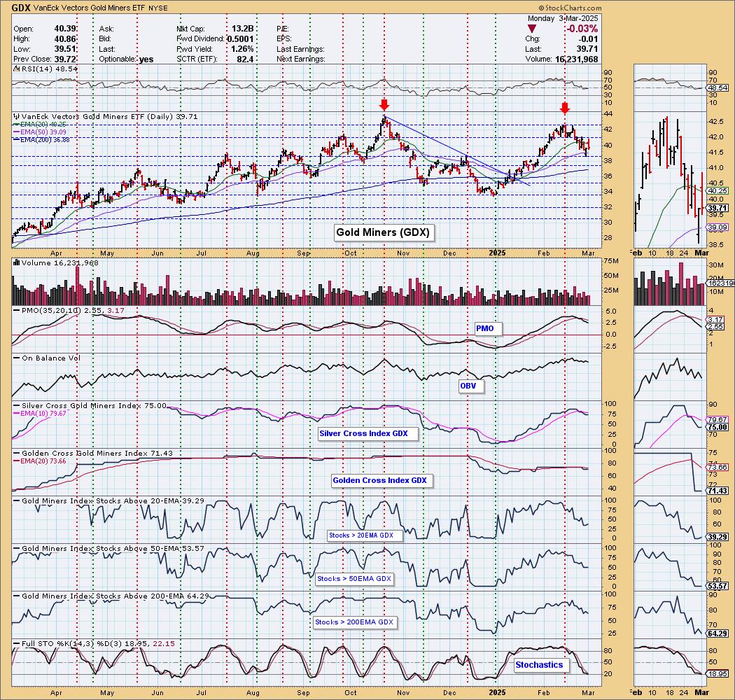Click the RSI line icon beside RSI(14)
This screenshot has height=700, width=735.
(16, 69)
